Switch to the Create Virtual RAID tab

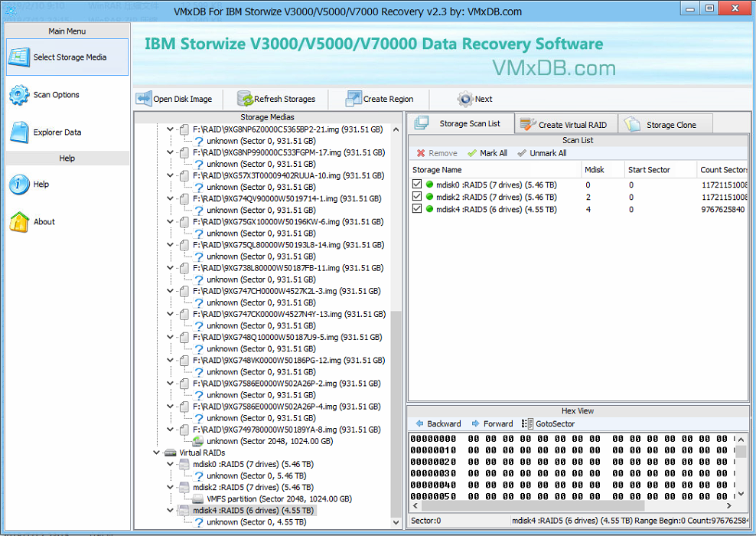click(x=566, y=125)
